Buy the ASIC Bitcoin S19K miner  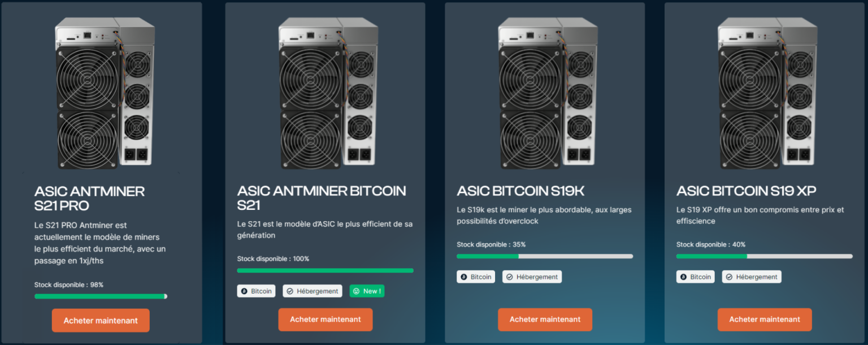[545, 320]
